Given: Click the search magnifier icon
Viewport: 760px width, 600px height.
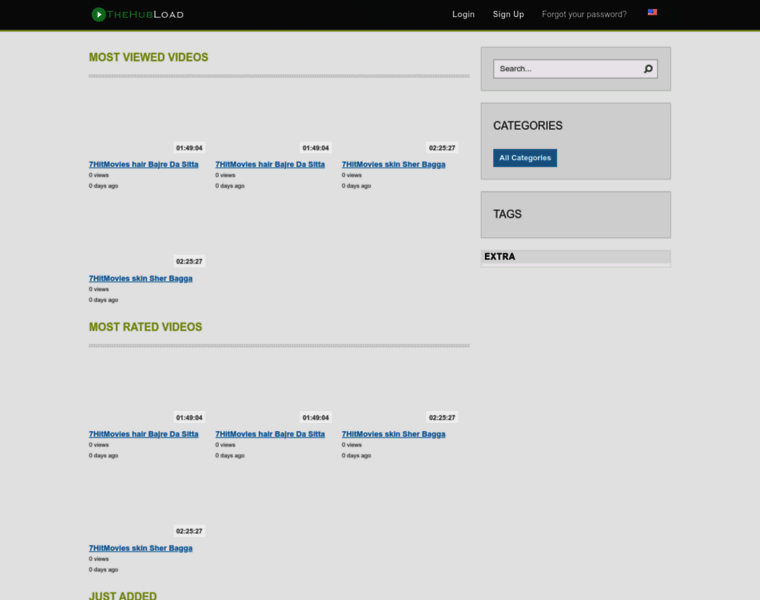Looking at the screenshot, I should click(x=648, y=69).
